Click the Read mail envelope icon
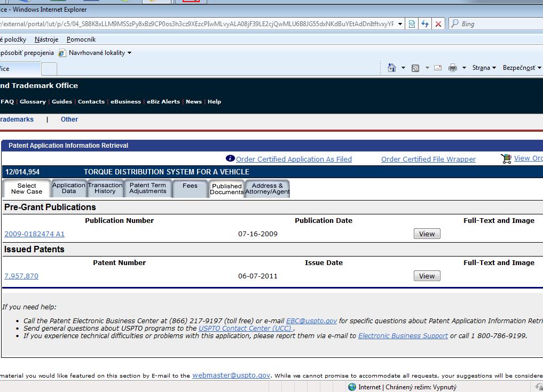 [438, 68]
